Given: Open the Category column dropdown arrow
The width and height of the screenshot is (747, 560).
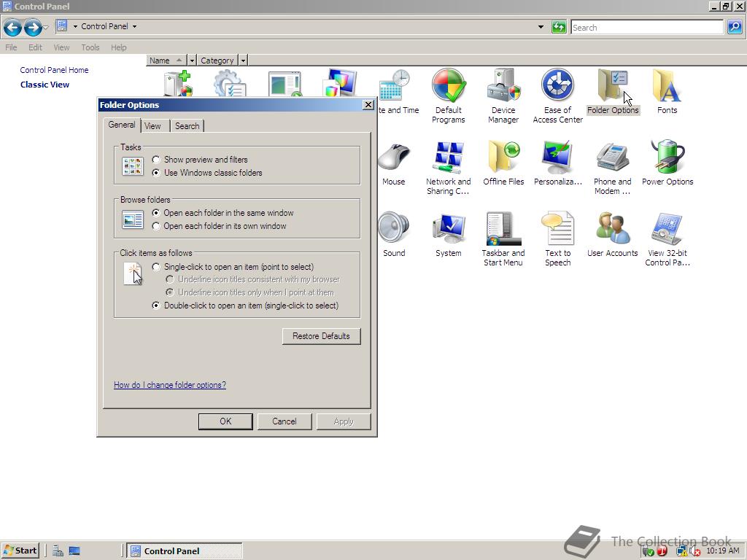Looking at the screenshot, I should (243, 61).
